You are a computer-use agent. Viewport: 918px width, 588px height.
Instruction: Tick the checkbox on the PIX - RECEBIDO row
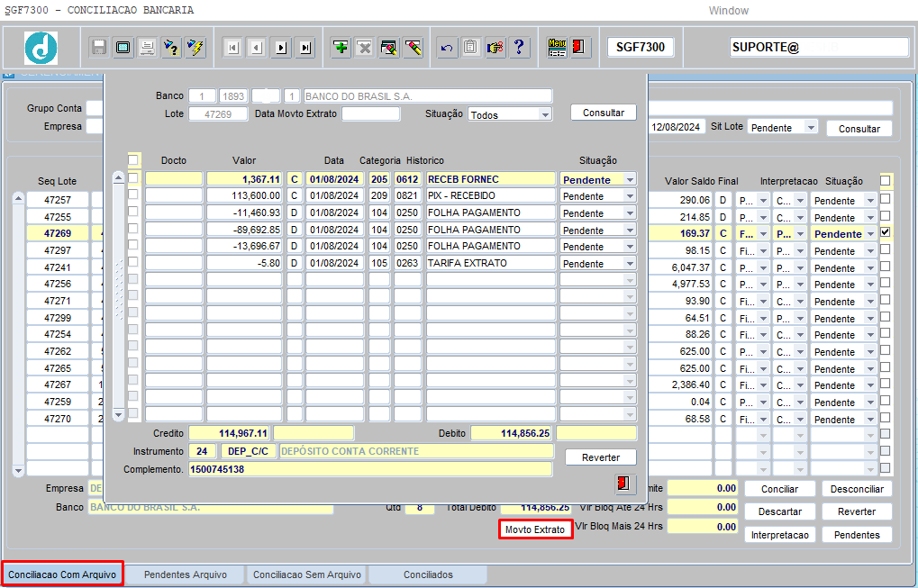(133, 194)
